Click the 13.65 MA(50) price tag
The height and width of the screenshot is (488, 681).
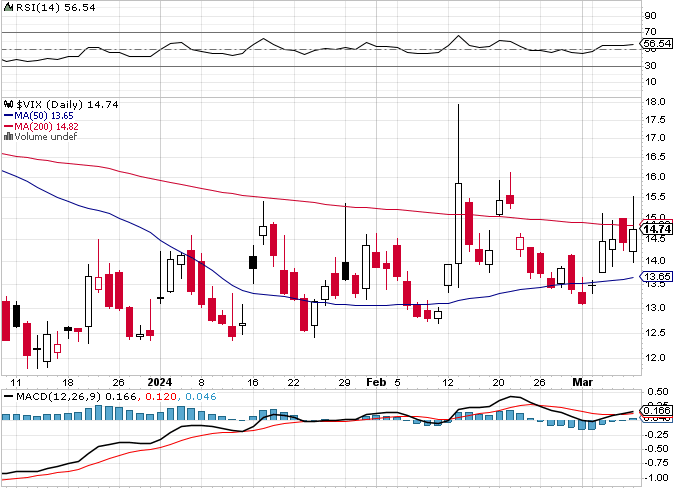tap(657, 277)
